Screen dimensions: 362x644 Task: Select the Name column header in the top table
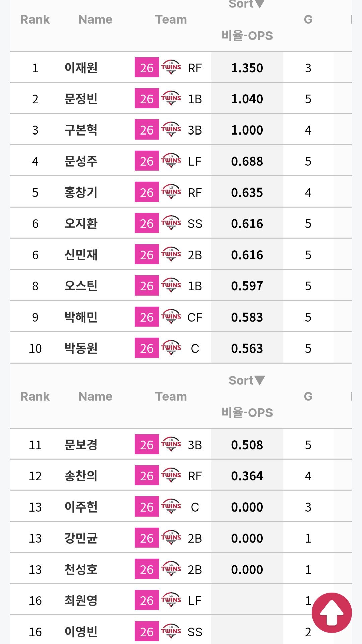click(96, 19)
